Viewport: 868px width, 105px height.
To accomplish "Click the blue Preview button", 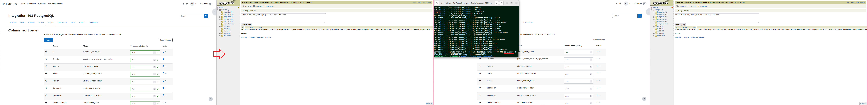I will [49, 40].
